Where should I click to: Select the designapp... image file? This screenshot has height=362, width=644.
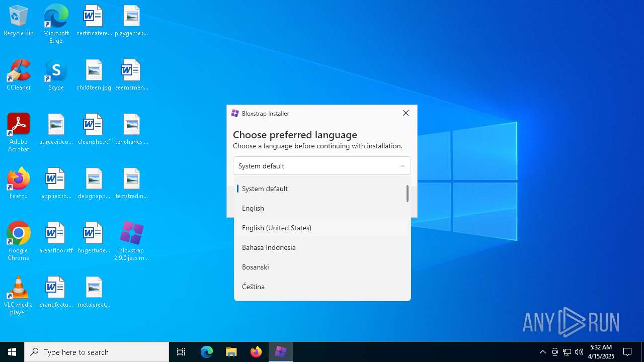click(94, 184)
